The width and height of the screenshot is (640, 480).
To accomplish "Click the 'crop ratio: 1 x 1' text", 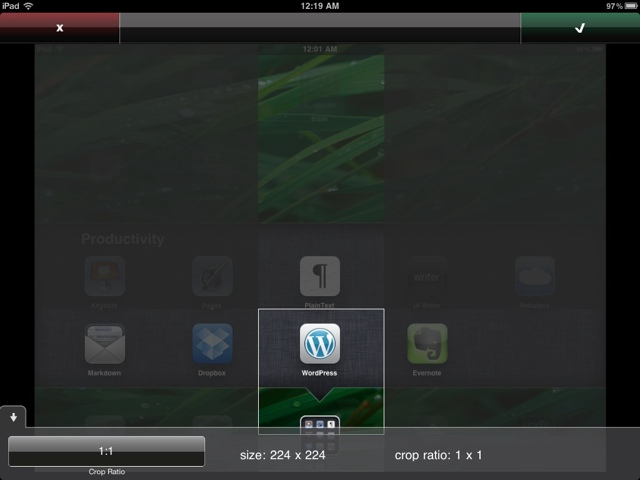I will [x=438, y=455].
